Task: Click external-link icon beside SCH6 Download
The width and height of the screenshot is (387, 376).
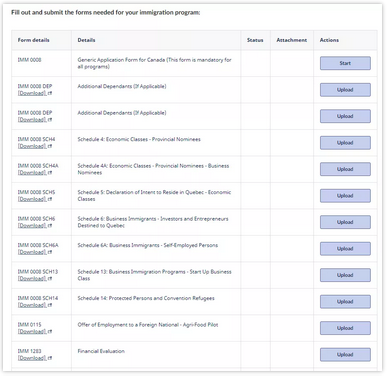Action: (50, 226)
